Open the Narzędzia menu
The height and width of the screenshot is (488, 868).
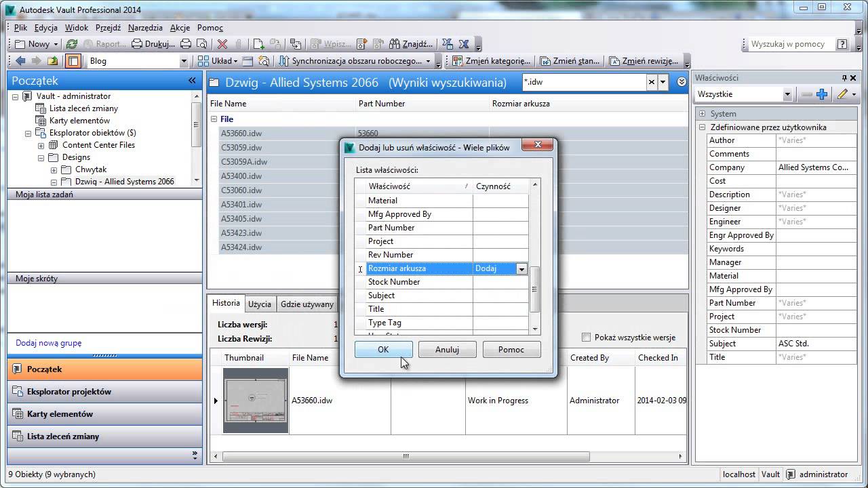145,28
